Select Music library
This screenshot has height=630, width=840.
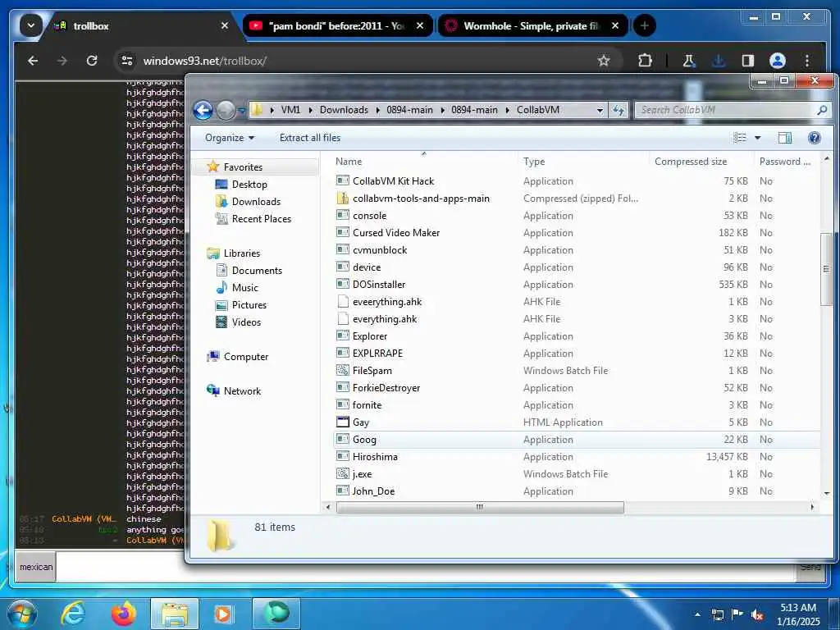point(237,288)
